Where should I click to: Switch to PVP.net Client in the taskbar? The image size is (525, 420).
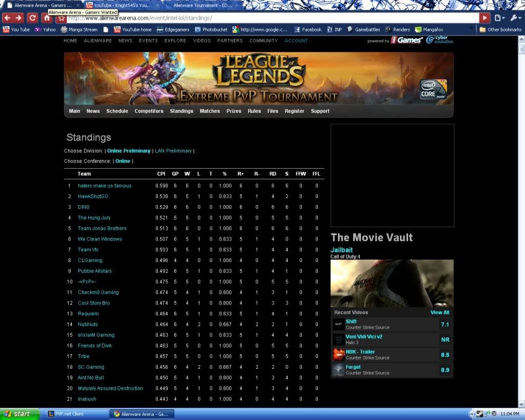click(x=76, y=414)
